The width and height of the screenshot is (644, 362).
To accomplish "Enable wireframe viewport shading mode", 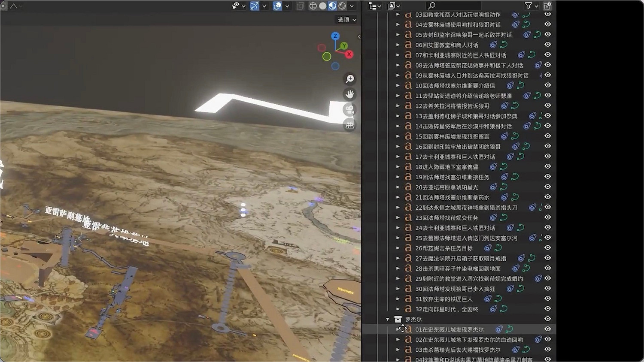I will tap(313, 6).
